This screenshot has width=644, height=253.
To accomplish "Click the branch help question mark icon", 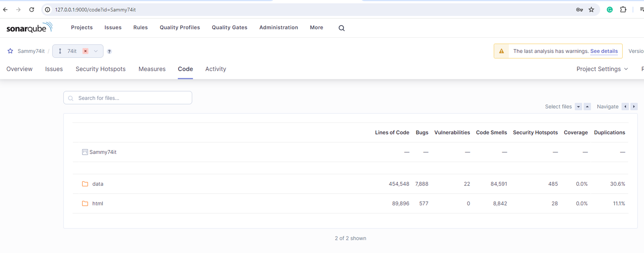I will (x=109, y=51).
